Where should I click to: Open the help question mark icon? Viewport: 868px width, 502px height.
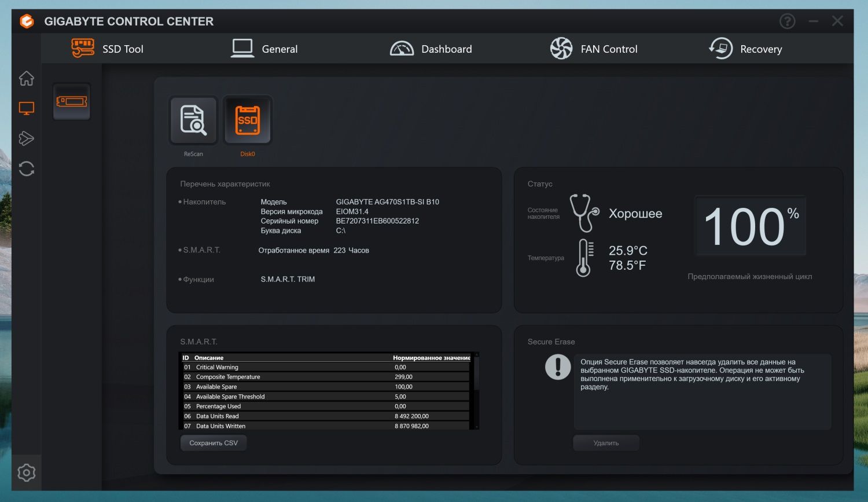787,21
